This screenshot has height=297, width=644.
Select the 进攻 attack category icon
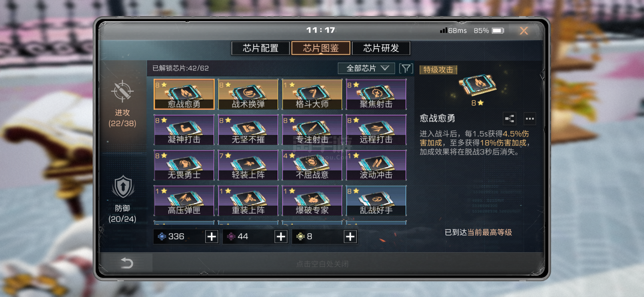click(122, 91)
